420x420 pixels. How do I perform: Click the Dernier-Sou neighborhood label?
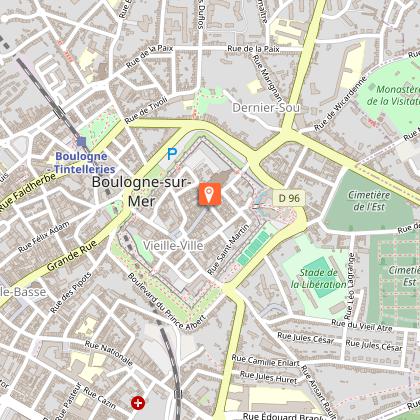(x=266, y=108)
